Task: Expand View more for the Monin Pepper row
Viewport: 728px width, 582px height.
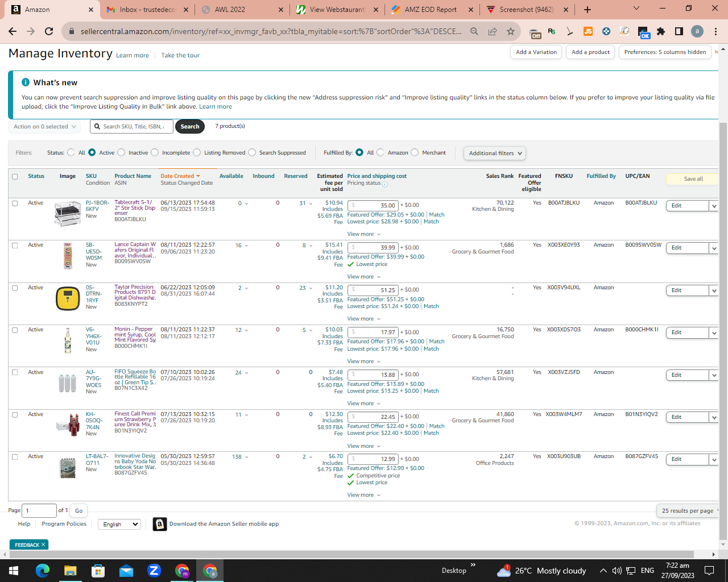Action: click(x=364, y=361)
